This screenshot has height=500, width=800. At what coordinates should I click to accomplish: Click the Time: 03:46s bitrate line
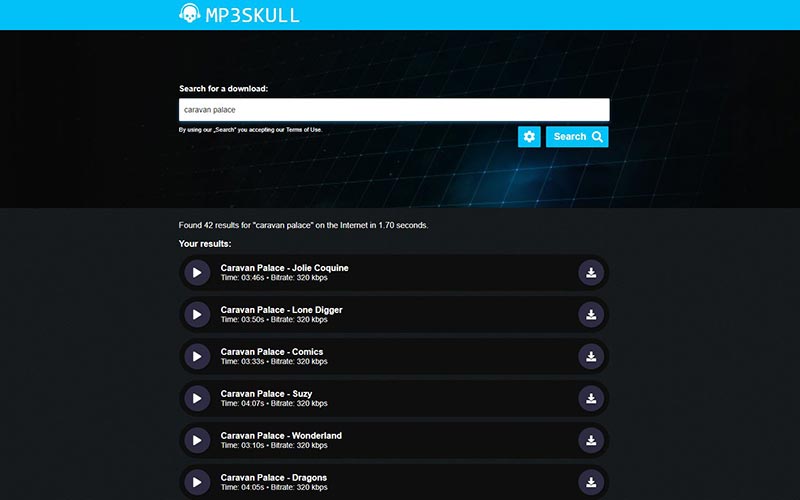[x=274, y=278]
